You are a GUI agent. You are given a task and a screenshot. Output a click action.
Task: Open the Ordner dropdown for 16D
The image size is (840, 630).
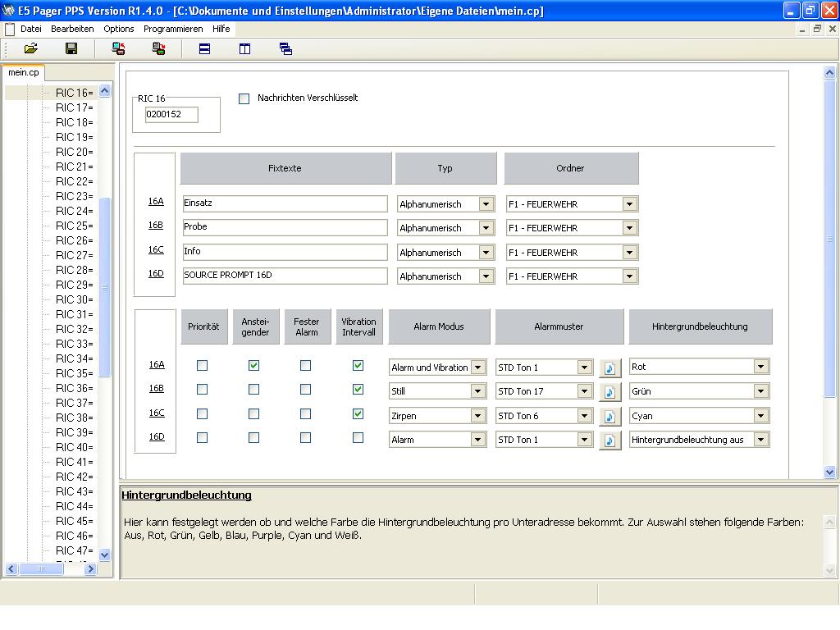tap(629, 276)
